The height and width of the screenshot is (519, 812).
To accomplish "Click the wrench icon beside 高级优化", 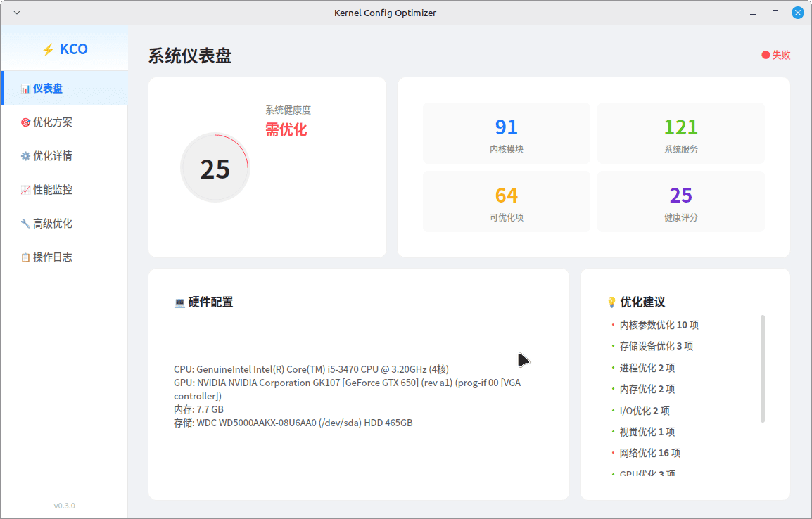I will pyautogui.click(x=25, y=224).
